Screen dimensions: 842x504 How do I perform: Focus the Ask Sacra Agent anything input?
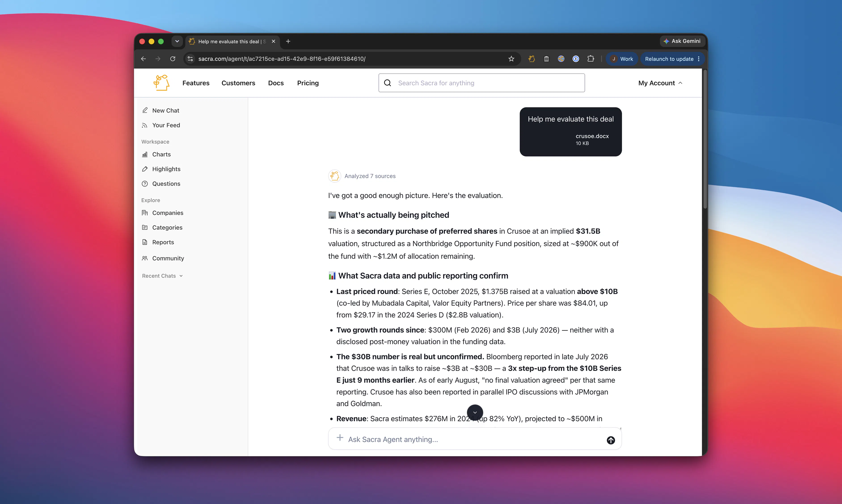(475, 439)
